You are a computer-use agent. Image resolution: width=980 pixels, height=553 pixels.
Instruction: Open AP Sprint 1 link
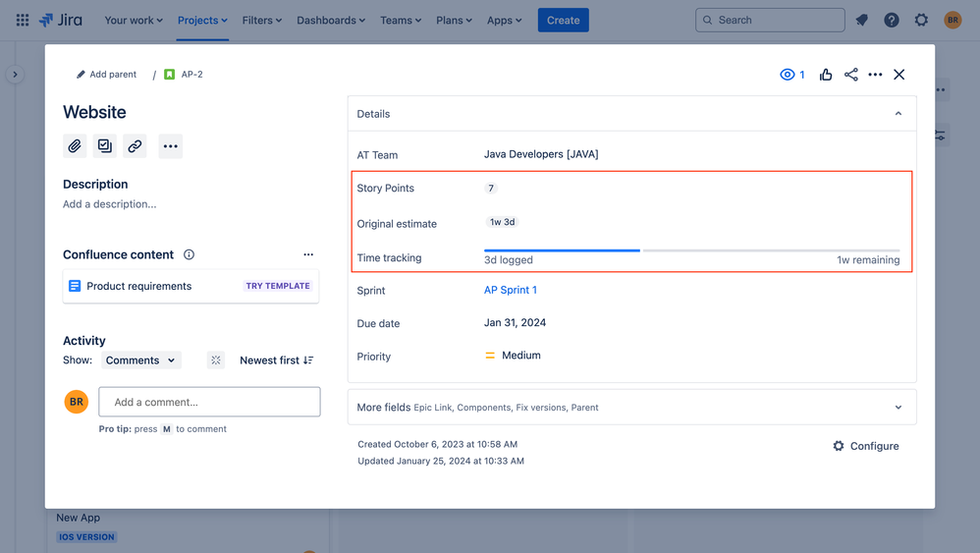pos(510,290)
